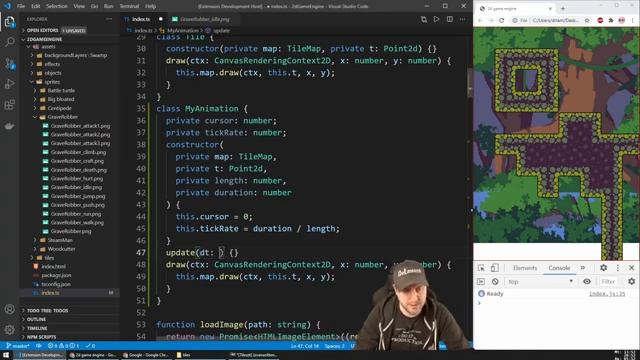Viewport: 640px width, 360px height.
Task: Open DevTools kebab menu
Action: click(x=618, y=268)
